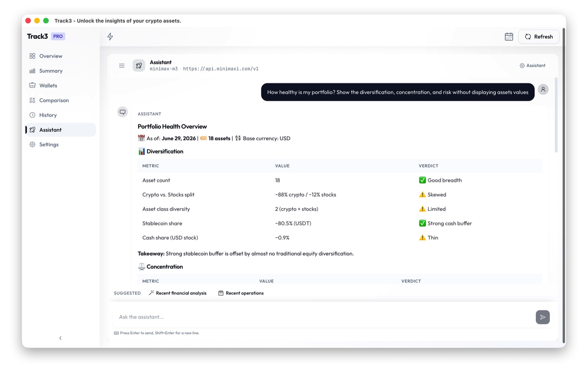Click the Cash share (USD stock) label
Screen dimensions: 588x377
coord(170,238)
